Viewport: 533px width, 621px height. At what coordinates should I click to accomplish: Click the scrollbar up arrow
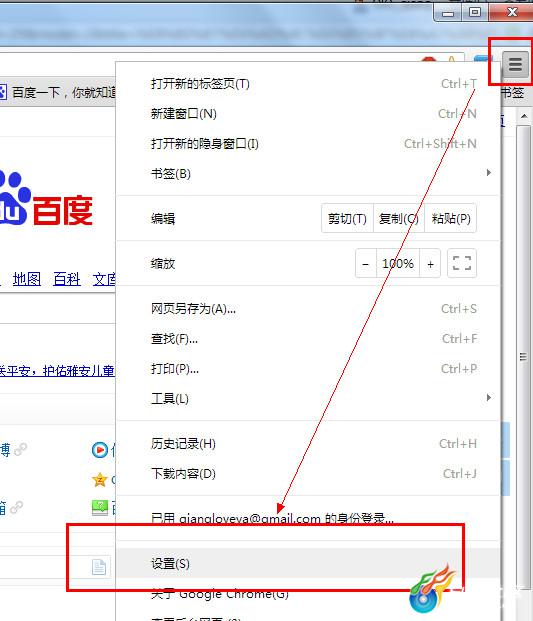point(524,116)
